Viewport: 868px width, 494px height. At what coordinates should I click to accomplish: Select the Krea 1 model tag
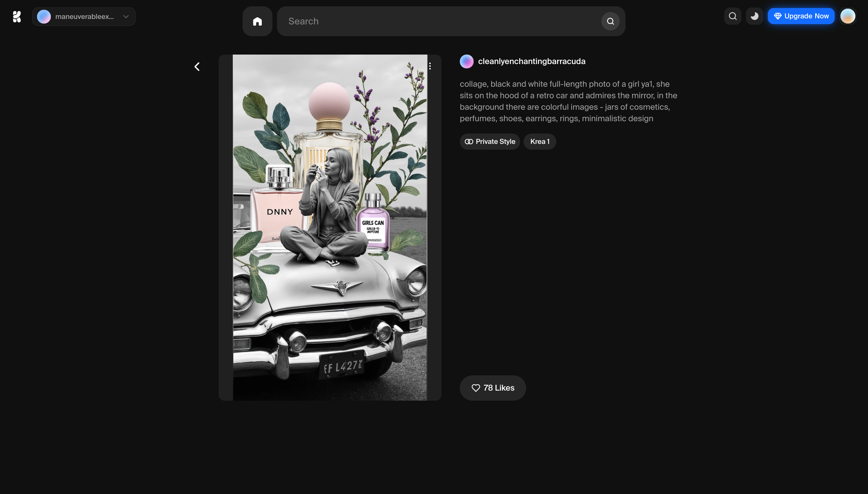(540, 142)
